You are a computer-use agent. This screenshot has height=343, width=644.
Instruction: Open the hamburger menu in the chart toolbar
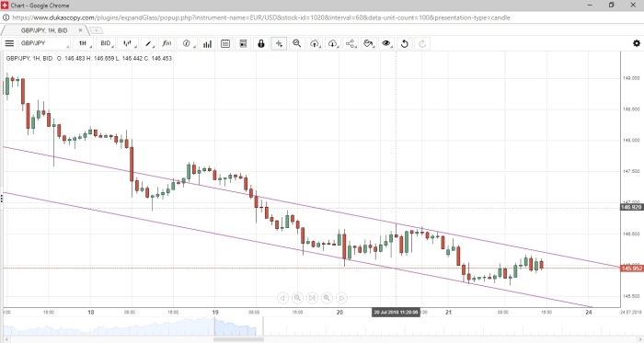pyautogui.click(x=9, y=43)
